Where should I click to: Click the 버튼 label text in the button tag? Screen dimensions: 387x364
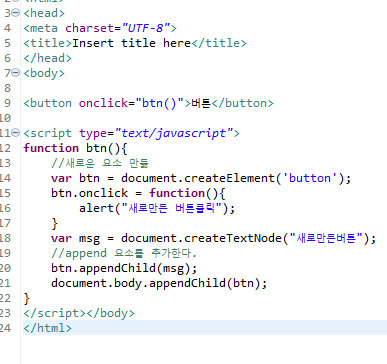click(x=201, y=103)
